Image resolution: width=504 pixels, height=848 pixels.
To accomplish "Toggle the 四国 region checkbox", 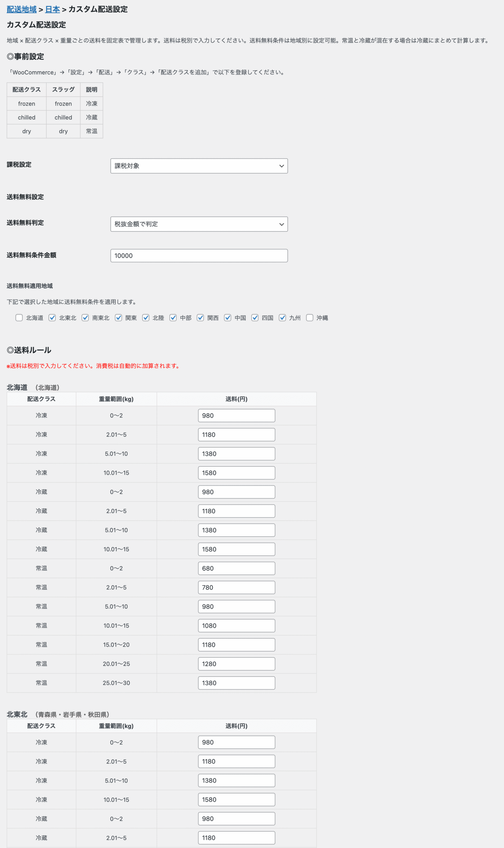I will pos(255,317).
